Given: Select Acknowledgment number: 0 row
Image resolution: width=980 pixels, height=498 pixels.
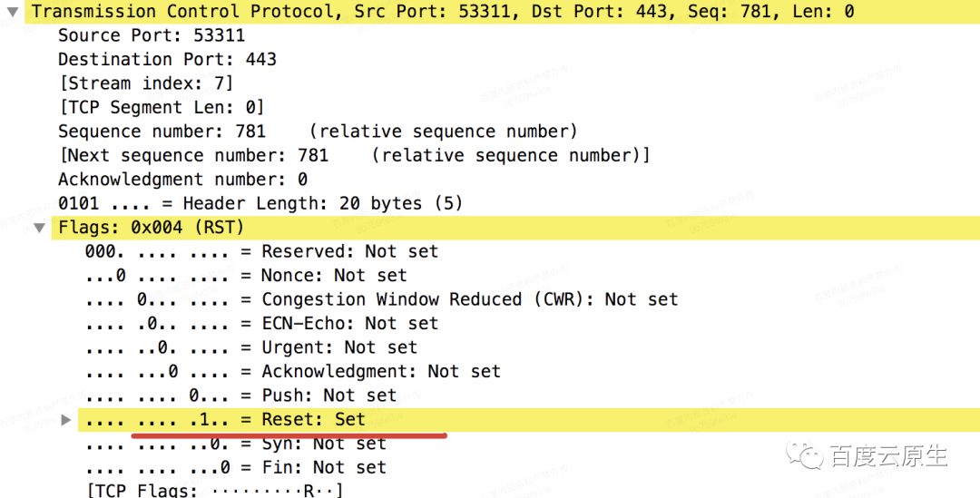Looking at the screenshot, I should (182, 180).
